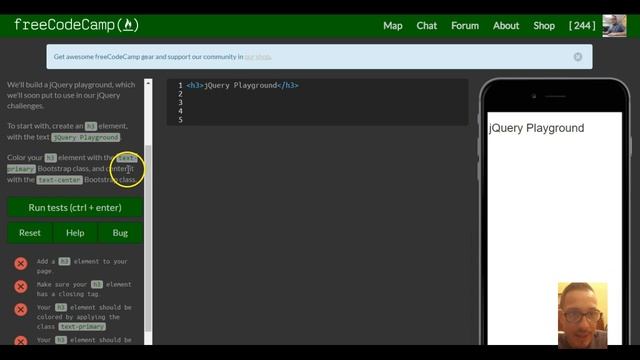Click the highlighted 'jQuery Playground' instruction snippet
The image size is (640, 360).
[x=86, y=138]
